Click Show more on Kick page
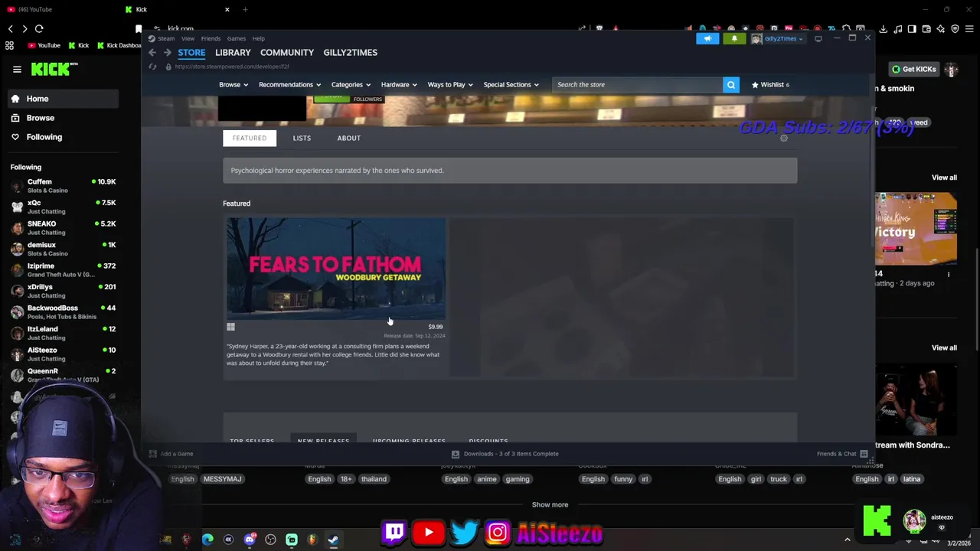 pos(550,504)
